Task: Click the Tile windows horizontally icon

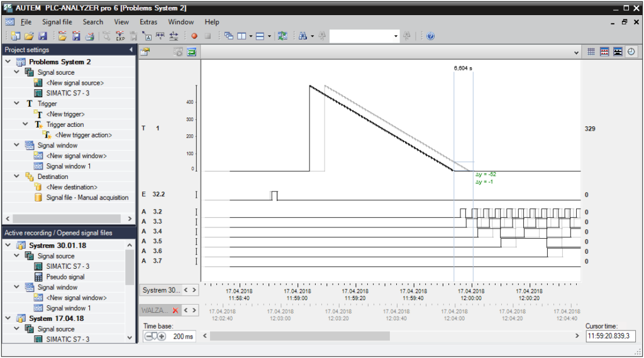Action: [260, 36]
